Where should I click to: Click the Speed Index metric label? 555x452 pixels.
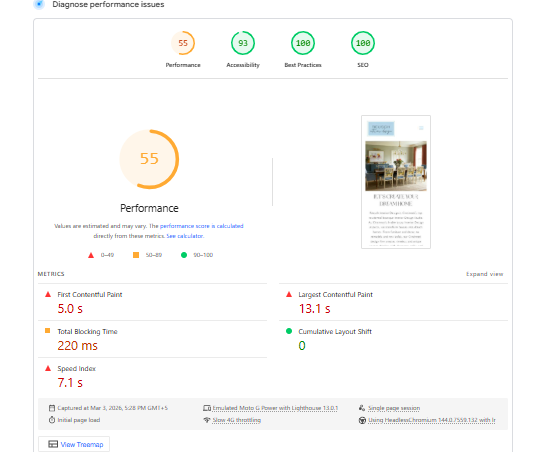tap(76, 368)
